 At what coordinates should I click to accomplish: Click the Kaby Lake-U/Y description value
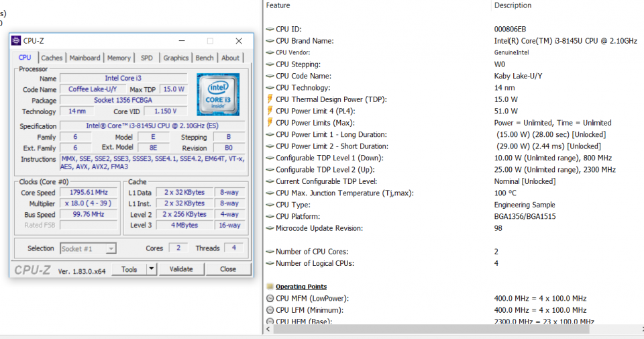coord(518,76)
